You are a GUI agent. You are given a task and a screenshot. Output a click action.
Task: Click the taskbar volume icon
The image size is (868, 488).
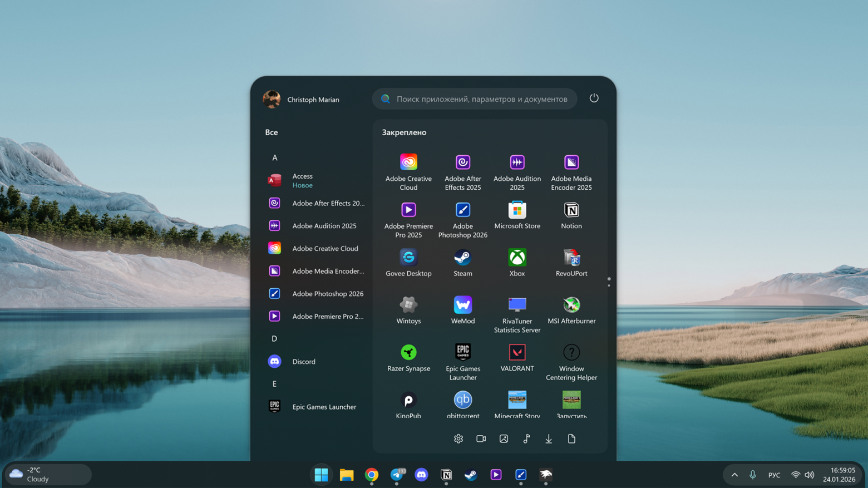click(x=810, y=475)
